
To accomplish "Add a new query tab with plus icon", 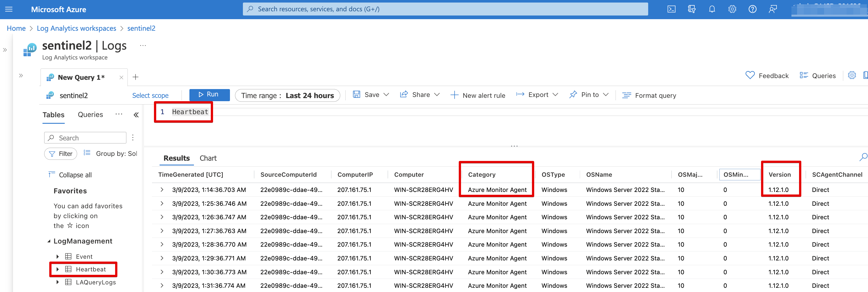I will pos(135,77).
